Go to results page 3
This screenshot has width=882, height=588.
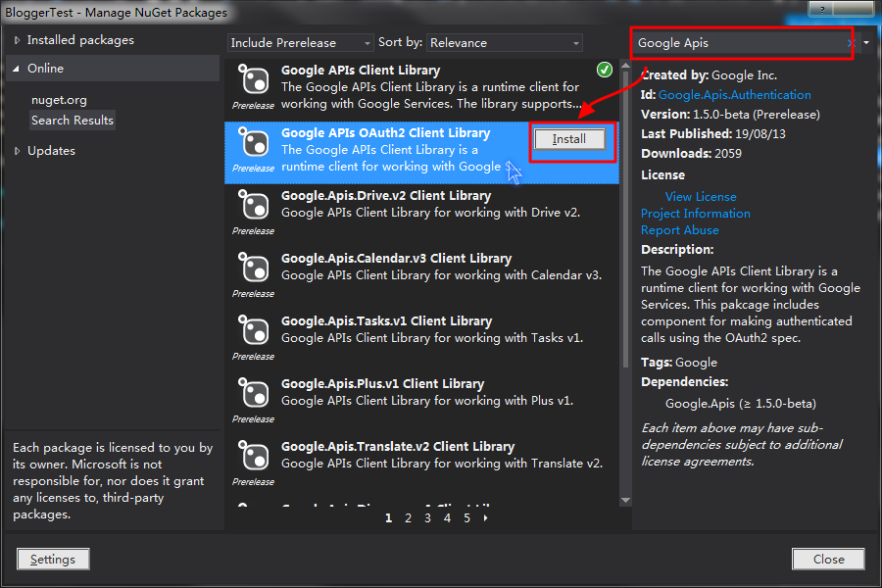[x=427, y=518]
